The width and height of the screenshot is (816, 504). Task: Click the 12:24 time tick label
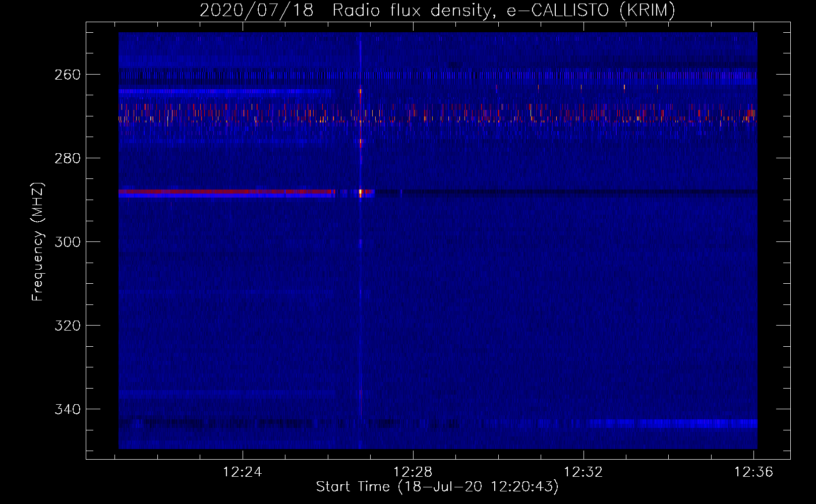[243, 472]
